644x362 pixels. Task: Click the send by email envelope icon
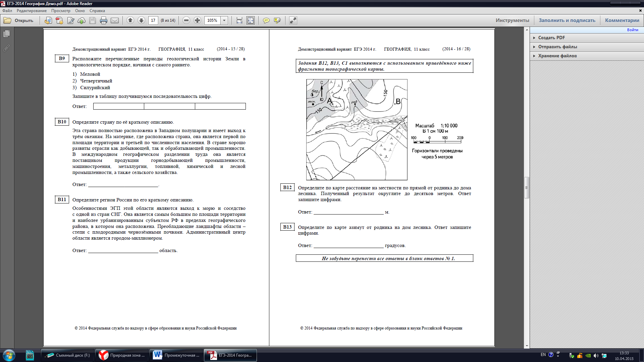(x=115, y=20)
